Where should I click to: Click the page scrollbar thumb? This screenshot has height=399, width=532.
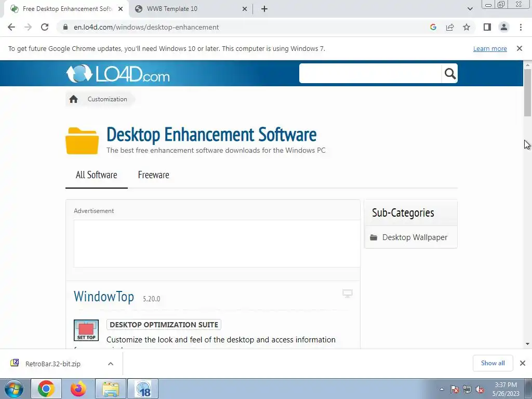pos(528,92)
